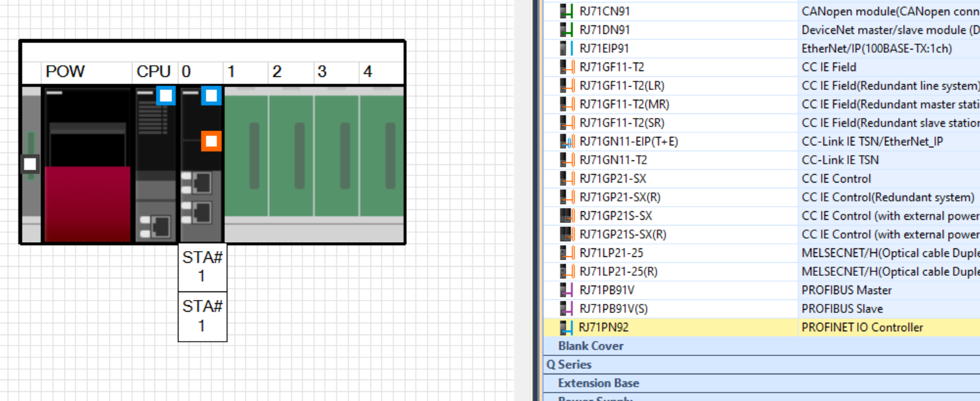Image resolution: width=980 pixels, height=401 pixels.
Task: Click the 'CC IE Control' description for RJ71GP21-SX
Action: pyautogui.click(x=837, y=179)
